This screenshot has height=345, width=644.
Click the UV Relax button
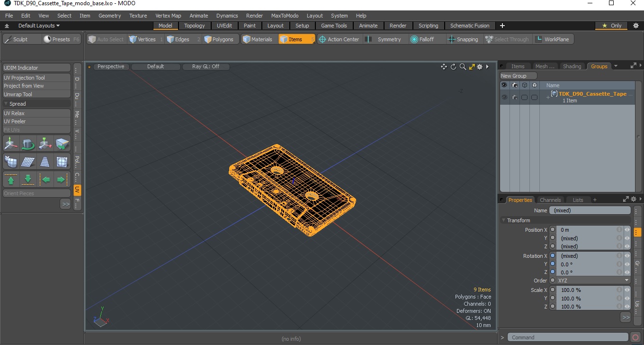click(x=37, y=113)
